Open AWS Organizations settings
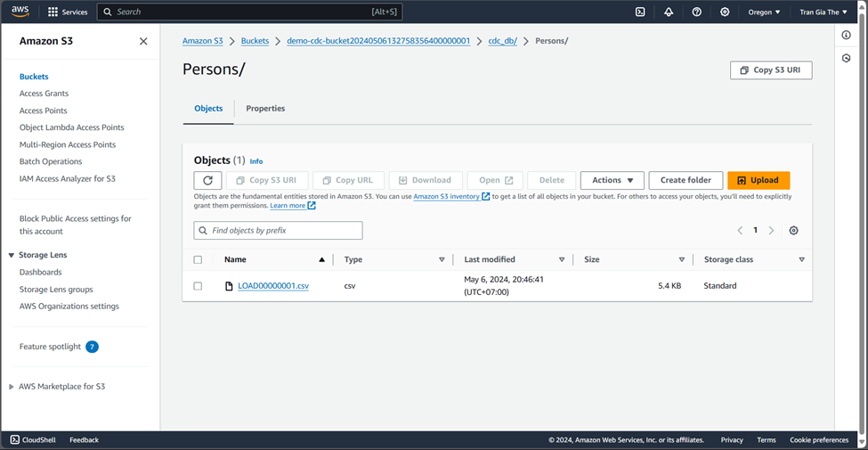Image resolution: width=868 pixels, height=450 pixels. click(69, 306)
